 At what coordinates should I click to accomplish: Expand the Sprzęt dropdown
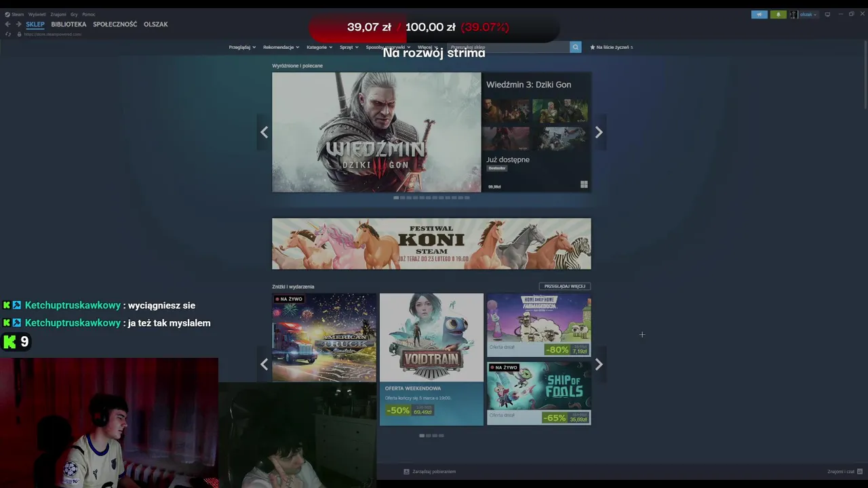coord(349,47)
